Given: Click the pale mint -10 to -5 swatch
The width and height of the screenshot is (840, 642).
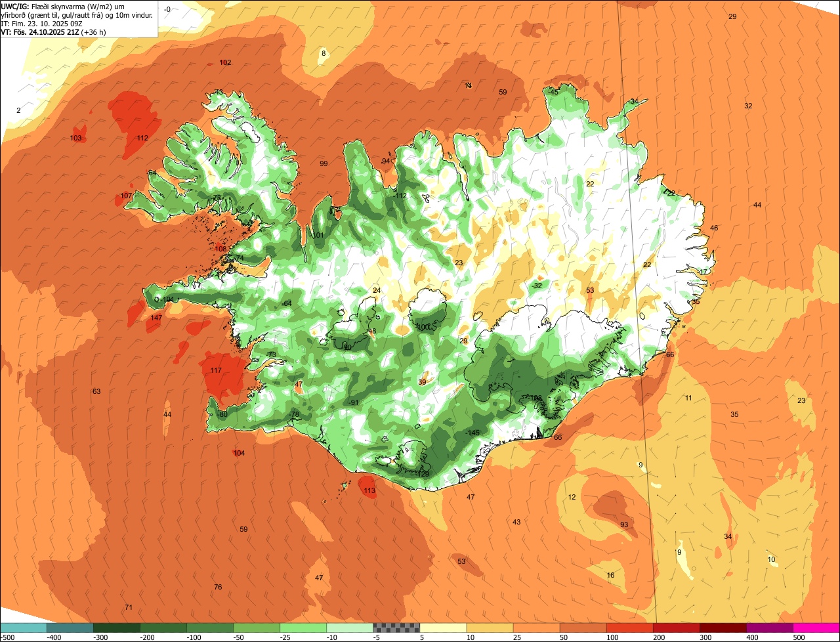Looking at the screenshot, I should point(350,628).
